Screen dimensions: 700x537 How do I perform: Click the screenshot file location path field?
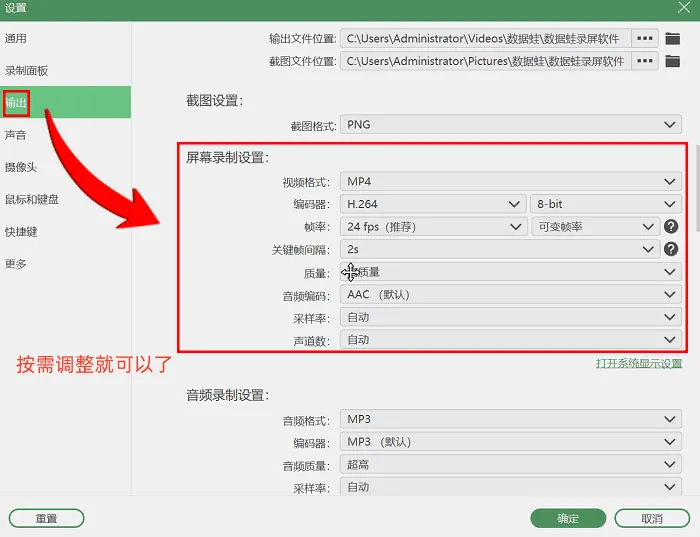(486, 61)
